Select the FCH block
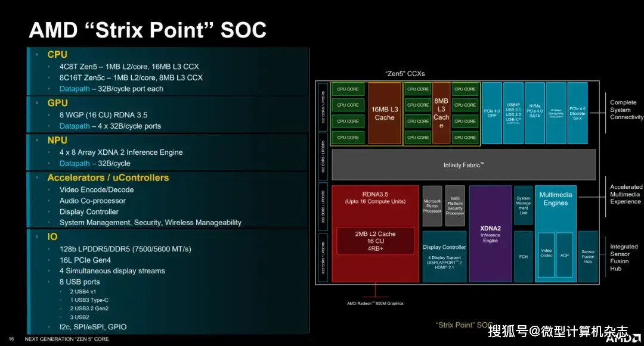Image resolution: width=644 pixels, height=346 pixels. pyautogui.click(x=523, y=256)
